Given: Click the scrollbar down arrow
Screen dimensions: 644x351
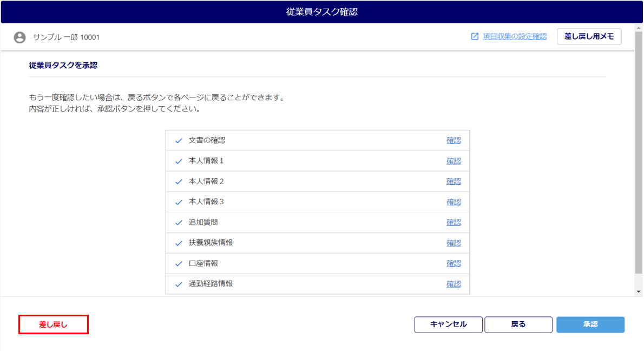Looking at the screenshot, I should (x=639, y=291).
